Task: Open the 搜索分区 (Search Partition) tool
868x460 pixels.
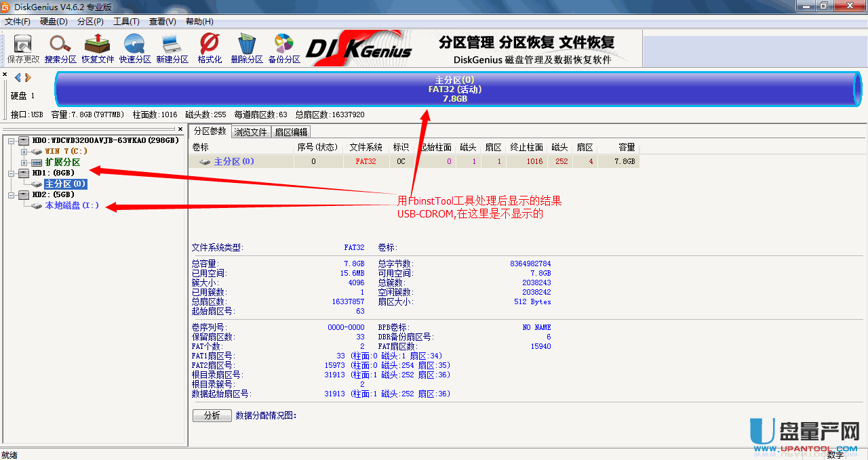Action: coord(60,49)
